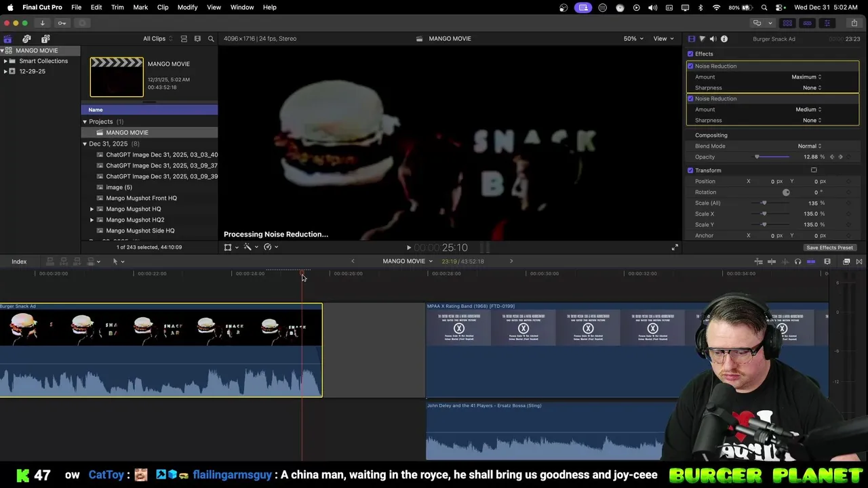
Task: Open the All Clips filter dropdown
Action: click(x=158, y=39)
